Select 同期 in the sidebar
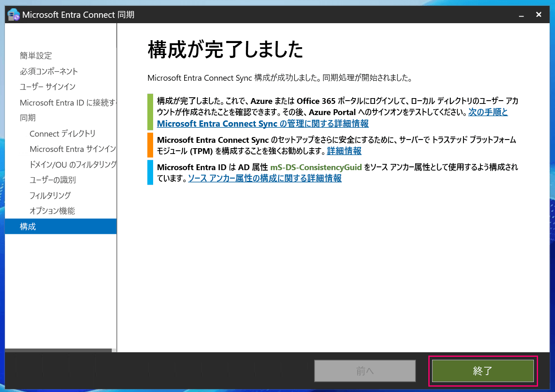555x392 pixels. [x=28, y=118]
